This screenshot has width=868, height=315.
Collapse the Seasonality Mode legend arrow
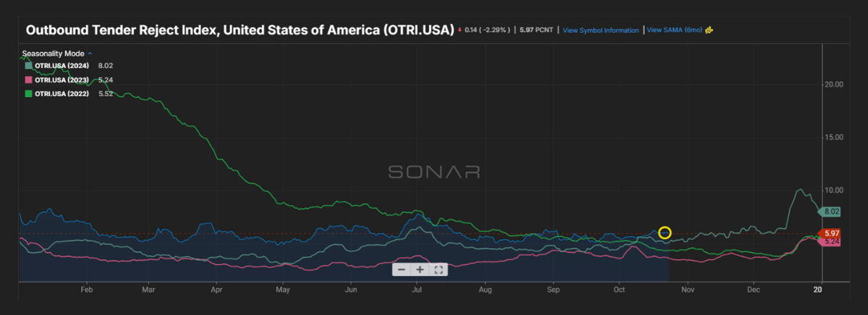90,54
